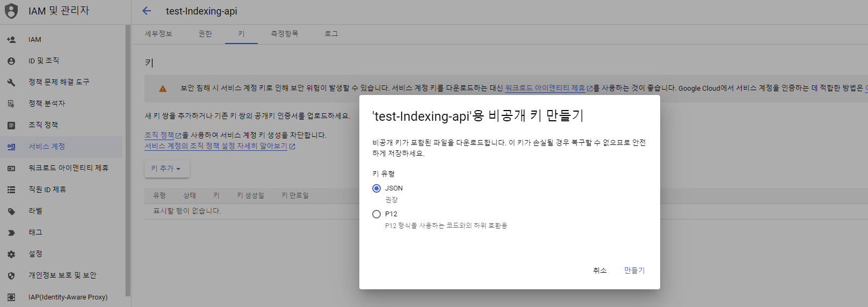Click external-link icon after 자세히 알아보기

292,146
